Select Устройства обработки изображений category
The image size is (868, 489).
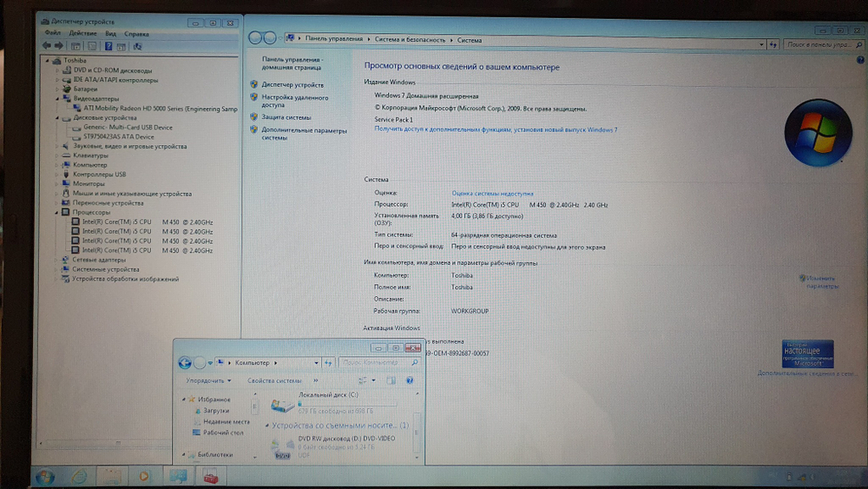tap(126, 279)
